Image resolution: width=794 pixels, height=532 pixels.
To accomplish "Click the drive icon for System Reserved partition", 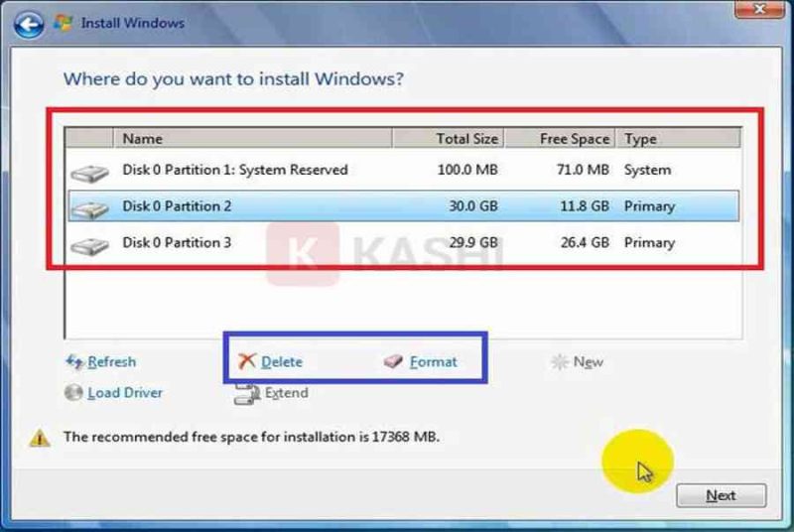I will click(89, 173).
